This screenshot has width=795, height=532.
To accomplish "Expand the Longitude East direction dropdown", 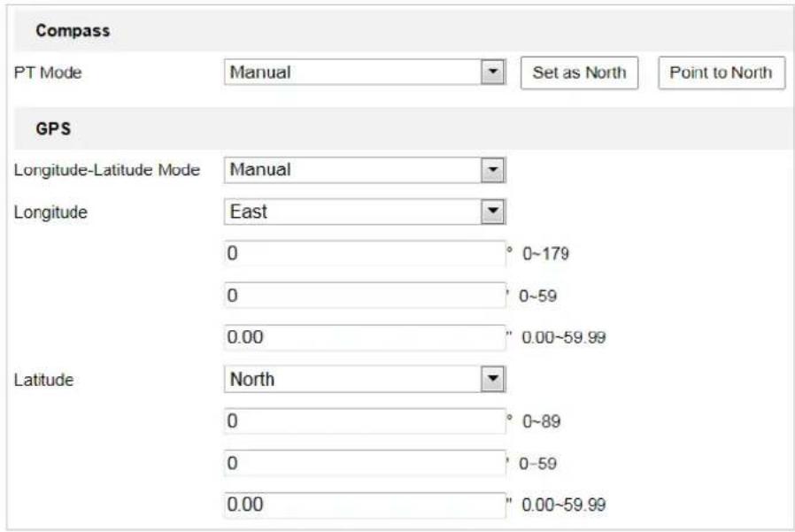I will [365, 212].
